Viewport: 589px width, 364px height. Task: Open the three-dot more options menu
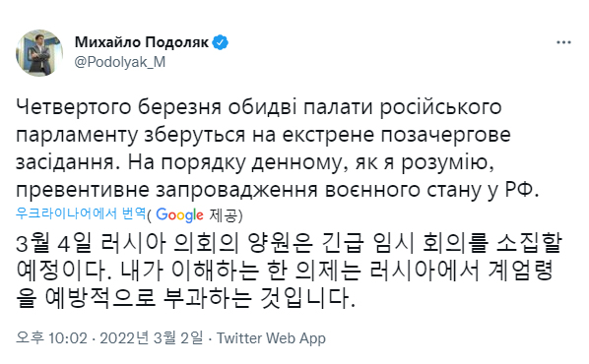563,42
